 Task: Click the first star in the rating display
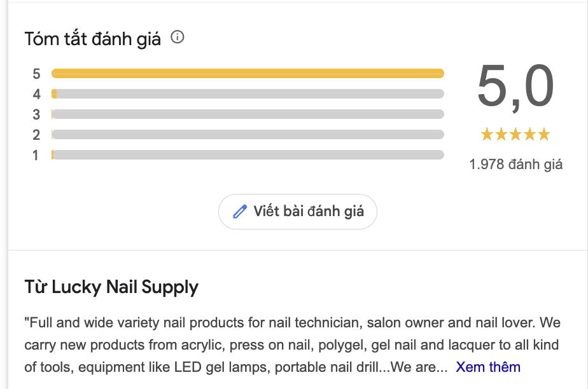(486, 134)
